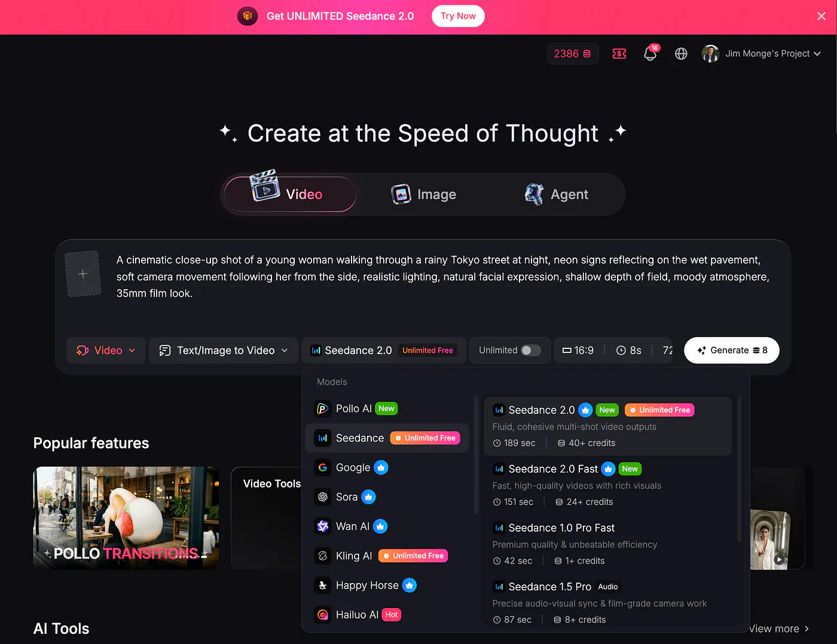This screenshot has height=644, width=837.
Task: Click the crown badge beside Happy Horse
Action: [410, 585]
